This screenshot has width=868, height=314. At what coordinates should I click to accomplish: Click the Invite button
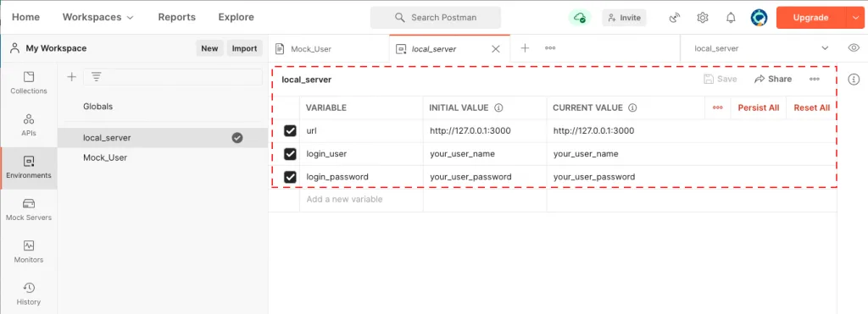click(x=624, y=18)
